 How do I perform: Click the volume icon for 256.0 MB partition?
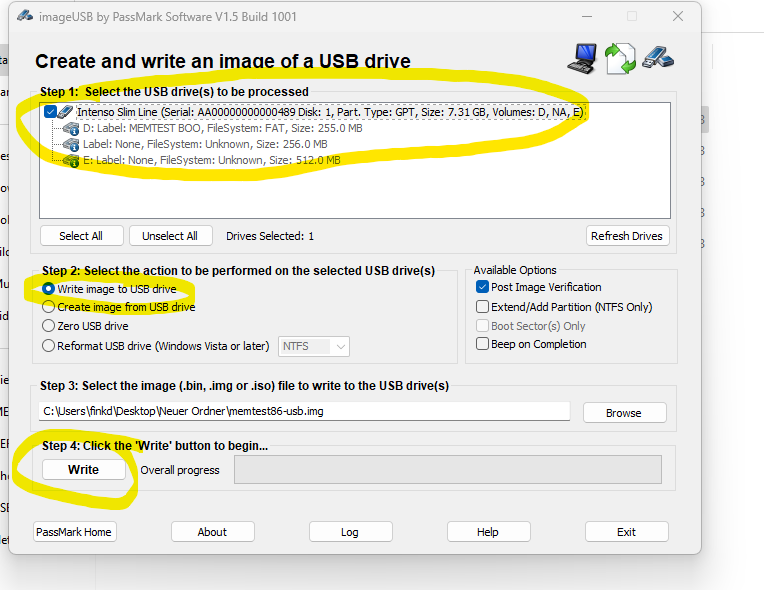(71, 145)
